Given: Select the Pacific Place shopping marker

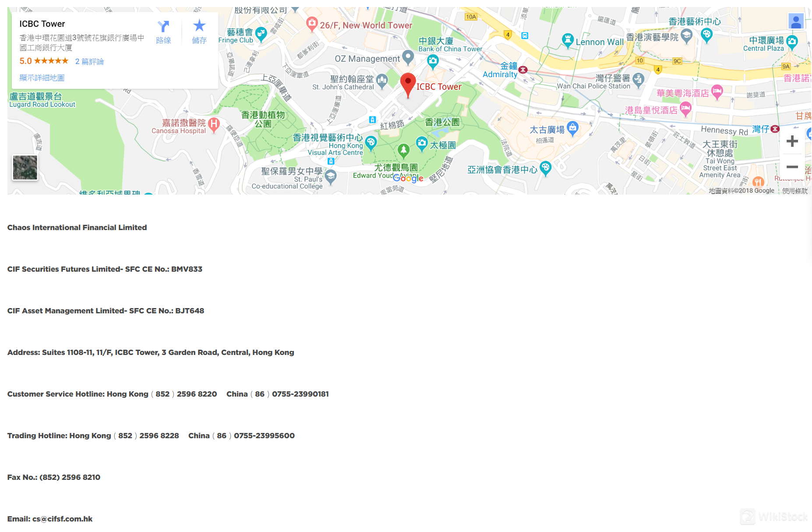Looking at the screenshot, I should pyautogui.click(x=572, y=128).
